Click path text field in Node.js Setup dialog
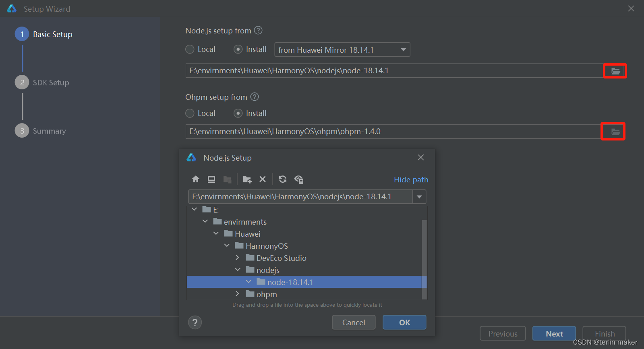Image resolution: width=644 pixels, height=349 pixels. coord(300,197)
